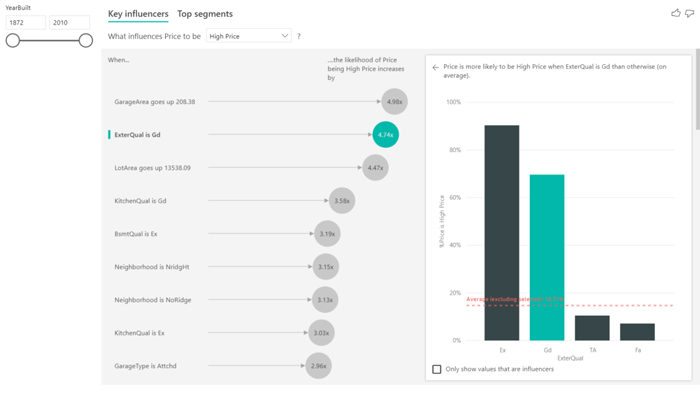Enable Only show values that are influencers
The image size is (700, 394).
[x=437, y=369]
